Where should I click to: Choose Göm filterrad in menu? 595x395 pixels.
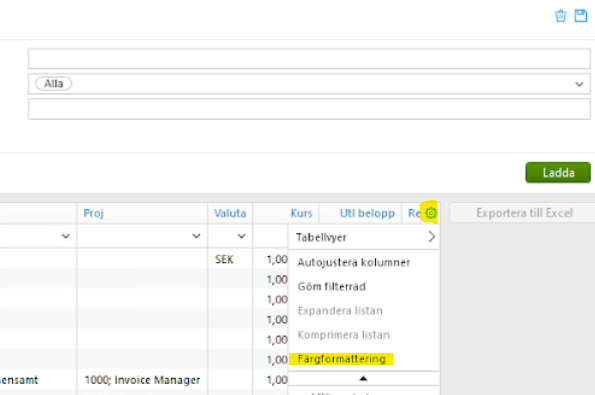(x=331, y=286)
